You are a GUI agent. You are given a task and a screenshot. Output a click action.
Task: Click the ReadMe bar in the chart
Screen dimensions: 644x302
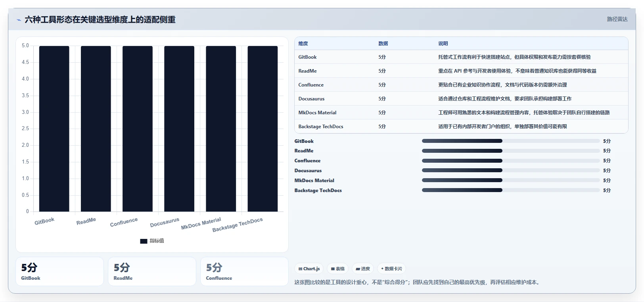click(x=96, y=129)
